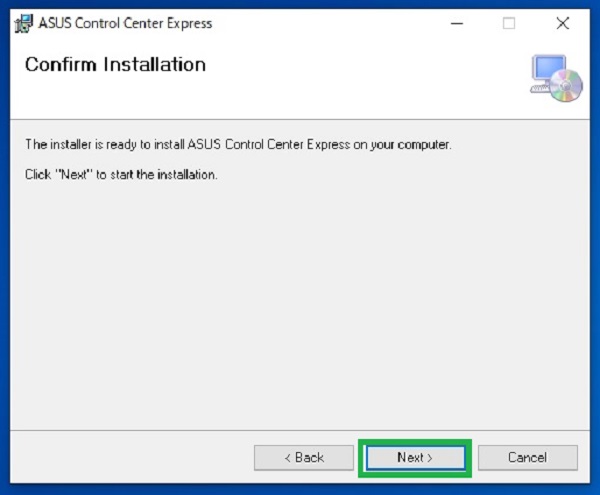Click the disabled maximize button
The height and width of the screenshot is (495, 600).
[509, 24]
